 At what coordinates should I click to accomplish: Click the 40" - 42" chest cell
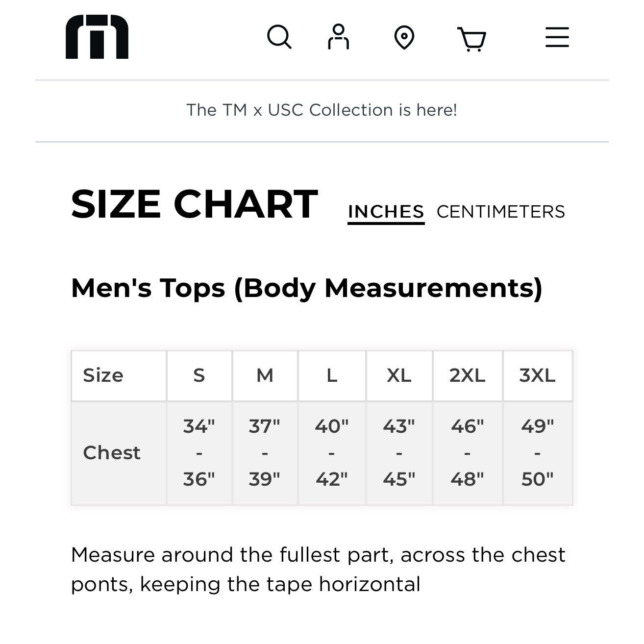(x=332, y=453)
